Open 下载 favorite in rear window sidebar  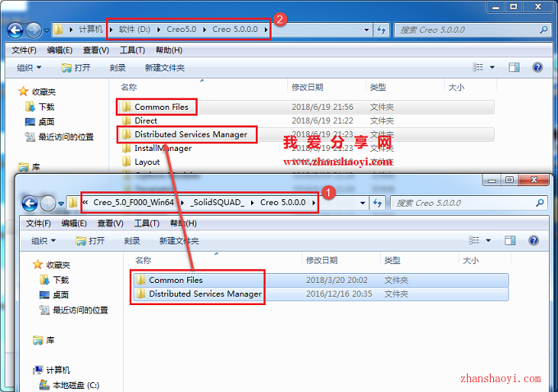coord(40,107)
